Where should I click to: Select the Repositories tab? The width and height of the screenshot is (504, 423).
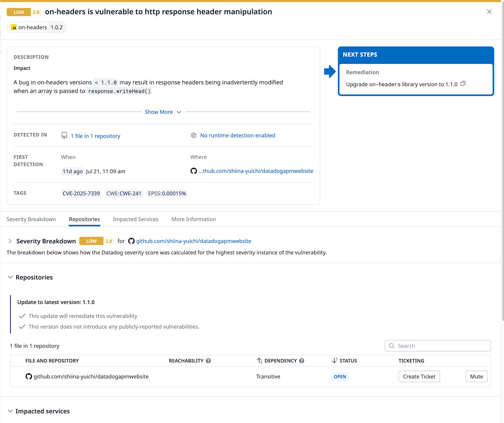(x=84, y=219)
